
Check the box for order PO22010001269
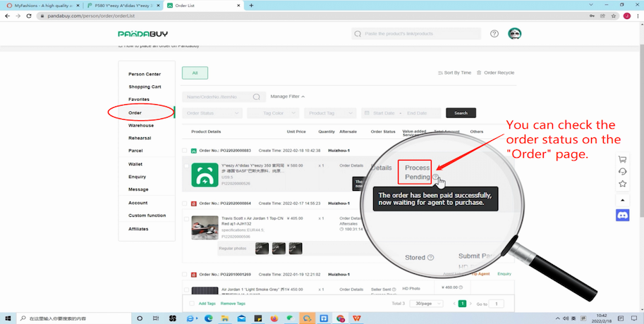pos(185,275)
